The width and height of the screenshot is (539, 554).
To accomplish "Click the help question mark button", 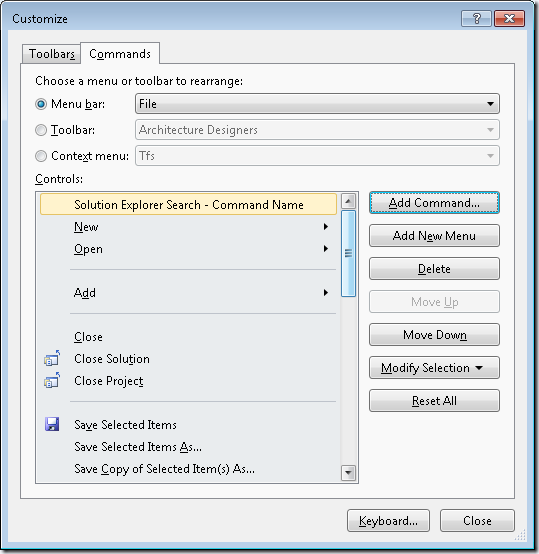I will [476, 18].
